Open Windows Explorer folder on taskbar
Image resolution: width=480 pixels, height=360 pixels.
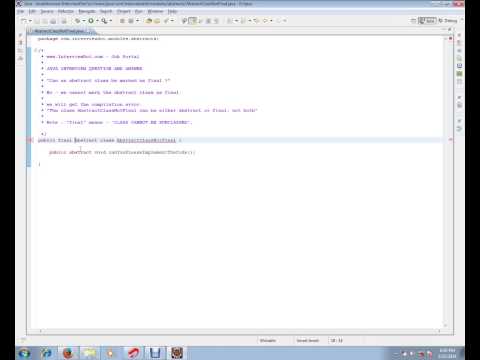point(89,353)
